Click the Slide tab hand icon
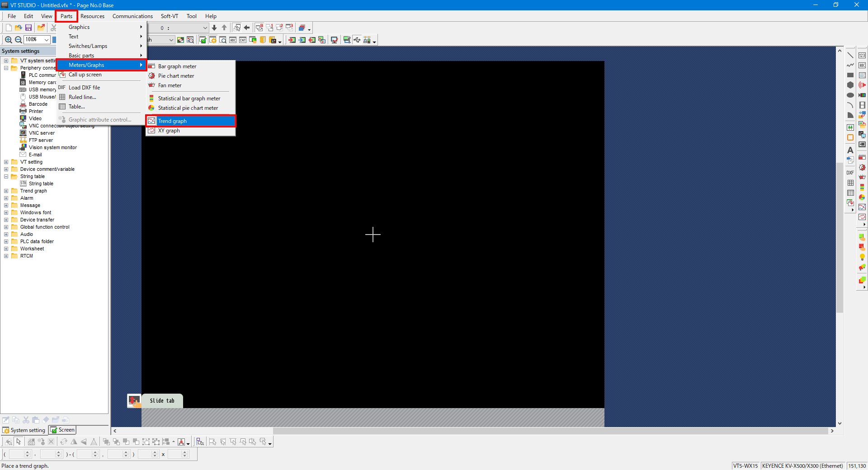The width and height of the screenshot is (868, 470). pos(134,401)
